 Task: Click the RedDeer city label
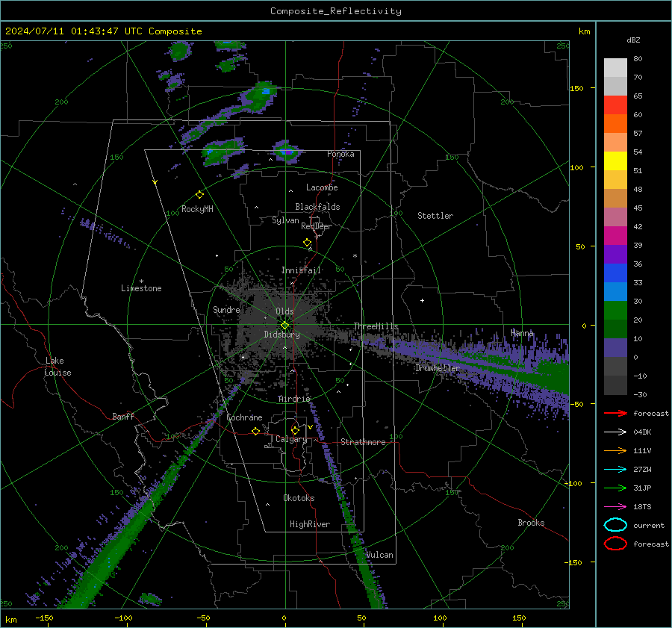(x=317, y=226)
